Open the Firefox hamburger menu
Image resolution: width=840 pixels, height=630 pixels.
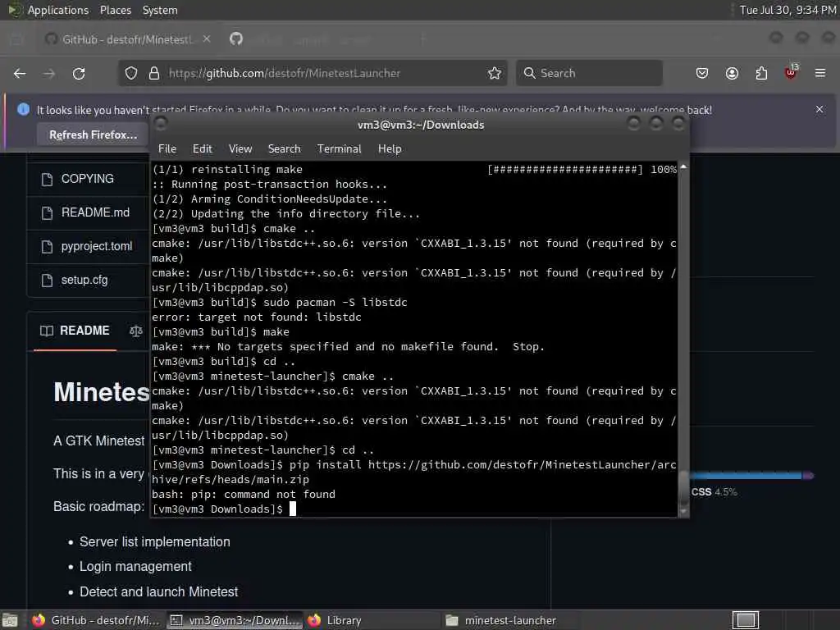click(820, 73)
